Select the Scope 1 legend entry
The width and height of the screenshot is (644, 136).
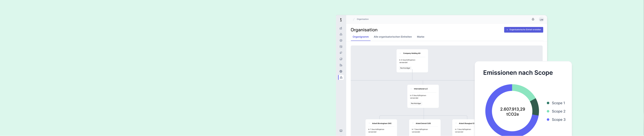(x=556, y=103)
